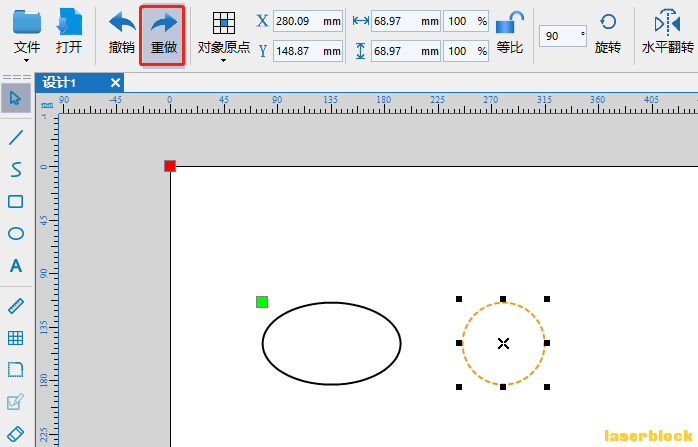Click the Undo (撤销) arrow button
This screenshot has width=698, height=447.
click(x=122, y=35)
